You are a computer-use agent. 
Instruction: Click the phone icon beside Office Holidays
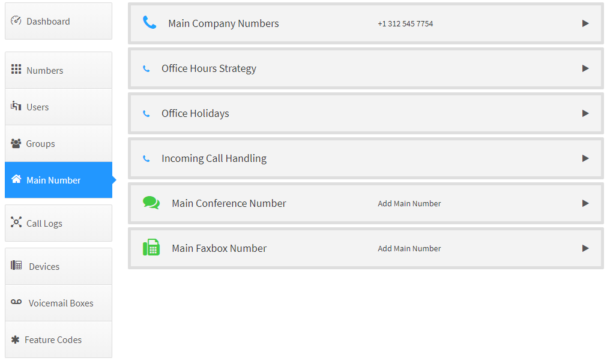click(x=146, y=113)
